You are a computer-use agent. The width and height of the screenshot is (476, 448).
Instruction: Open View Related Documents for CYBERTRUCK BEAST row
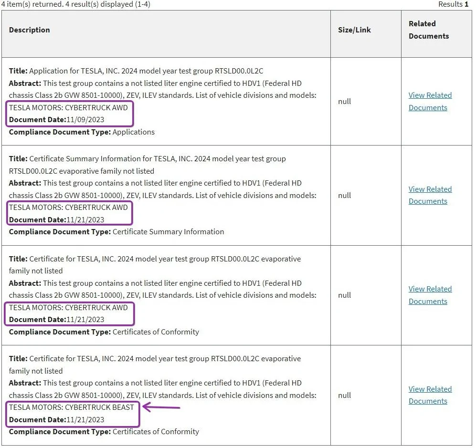click(430, 395)
